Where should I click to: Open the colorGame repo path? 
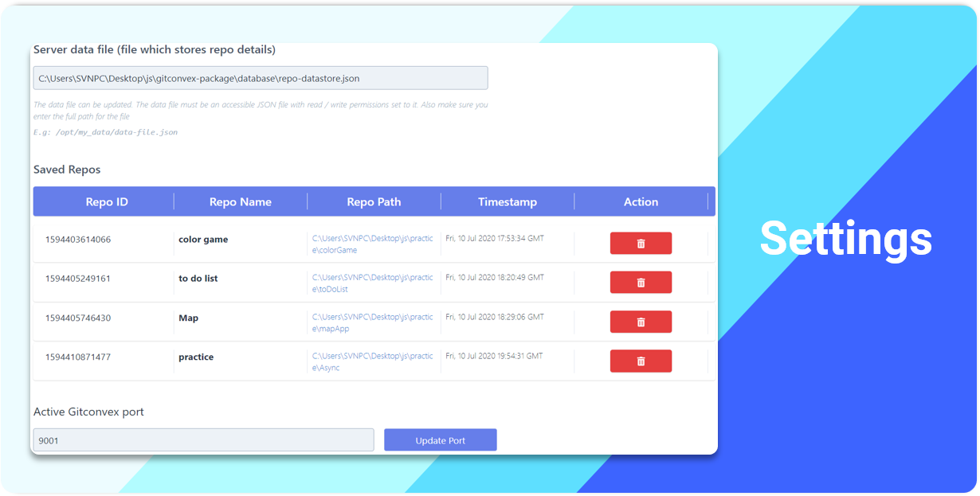[x=373, y=244]
